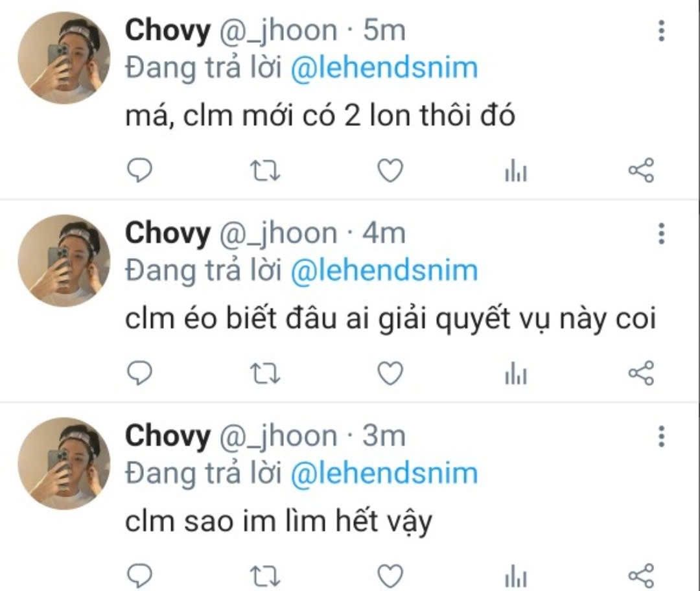700x591 pixels.
Task: Share the tweet posted 5m ago
Action: 641,170
